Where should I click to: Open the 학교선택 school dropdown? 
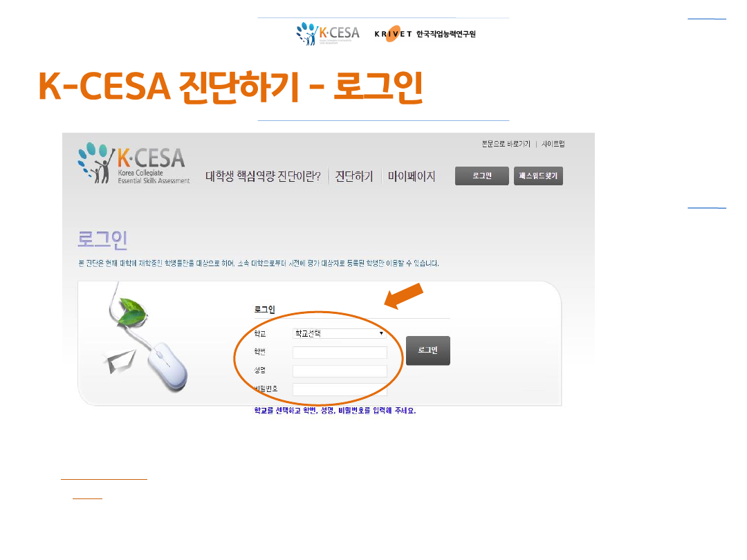pyautogui.click(x=339, y=333)
